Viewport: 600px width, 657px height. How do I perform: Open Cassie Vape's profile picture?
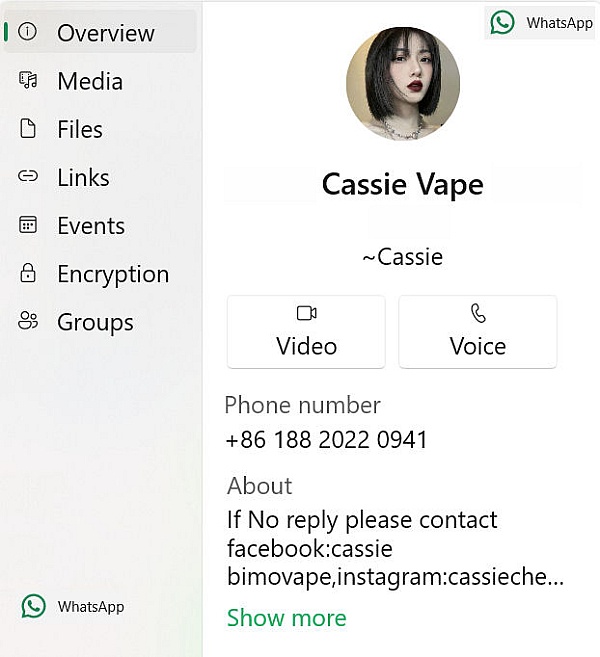tap(403, 84)
